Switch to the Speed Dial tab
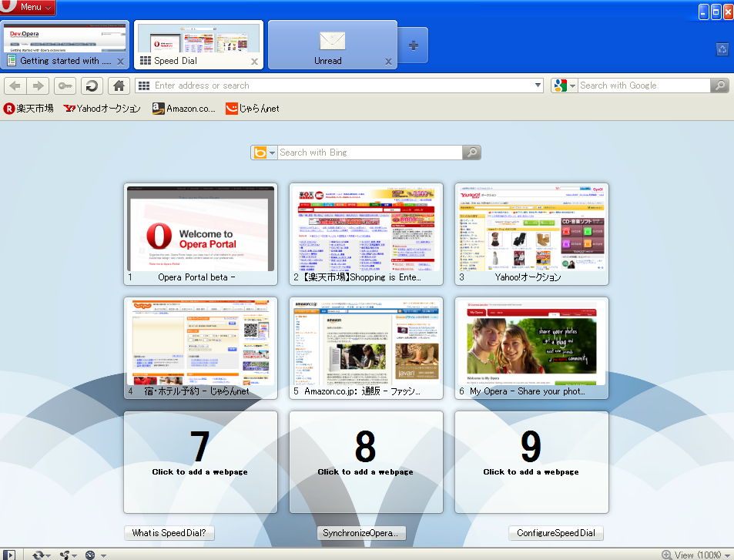The height and width of the screenshot is (560, 734). click(199, 45)
